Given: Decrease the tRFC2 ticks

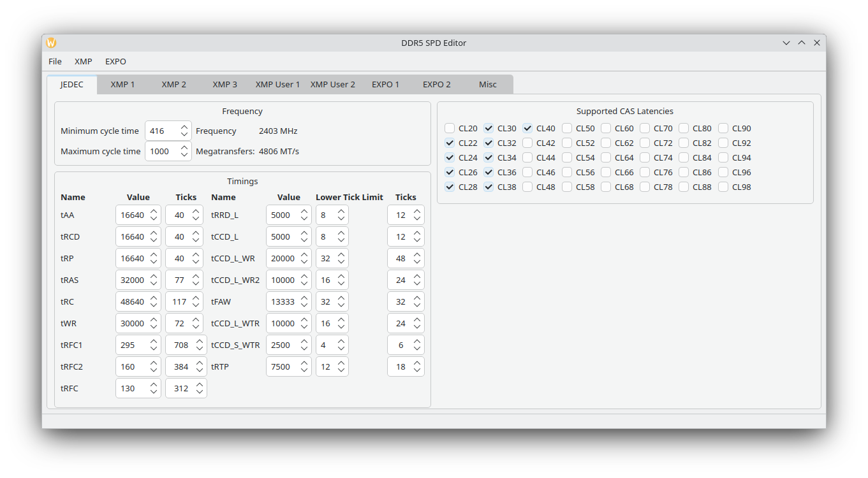Looking at the screenshot, I should coord(200,370).
